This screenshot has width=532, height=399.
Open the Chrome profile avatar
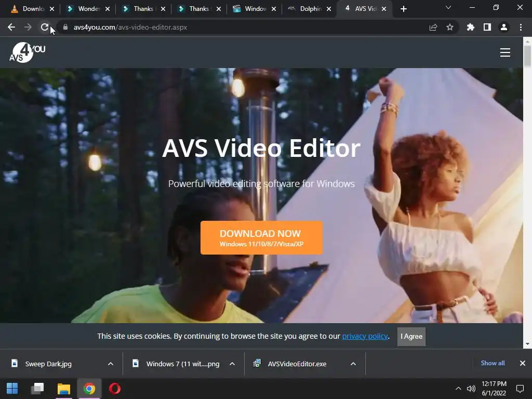point(504,27)
